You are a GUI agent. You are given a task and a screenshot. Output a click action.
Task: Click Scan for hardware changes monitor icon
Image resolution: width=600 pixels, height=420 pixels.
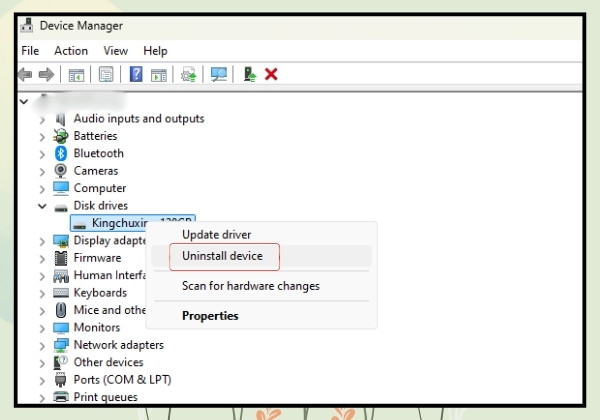pos(219,74)
